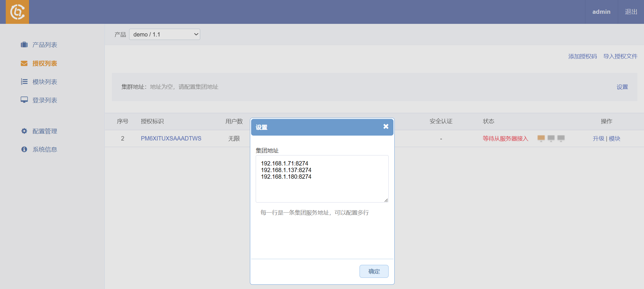Click inside the 集团地址 address textarea

(x=322, y=179)
